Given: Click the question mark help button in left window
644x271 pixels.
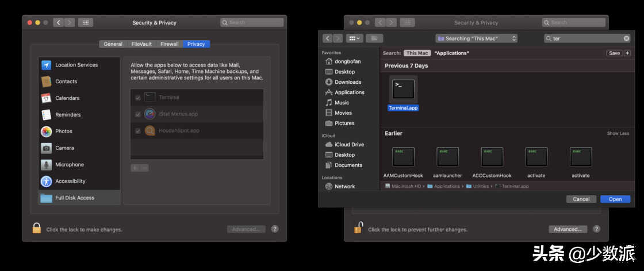Looking at the screenshot, I should pos(275,229).
